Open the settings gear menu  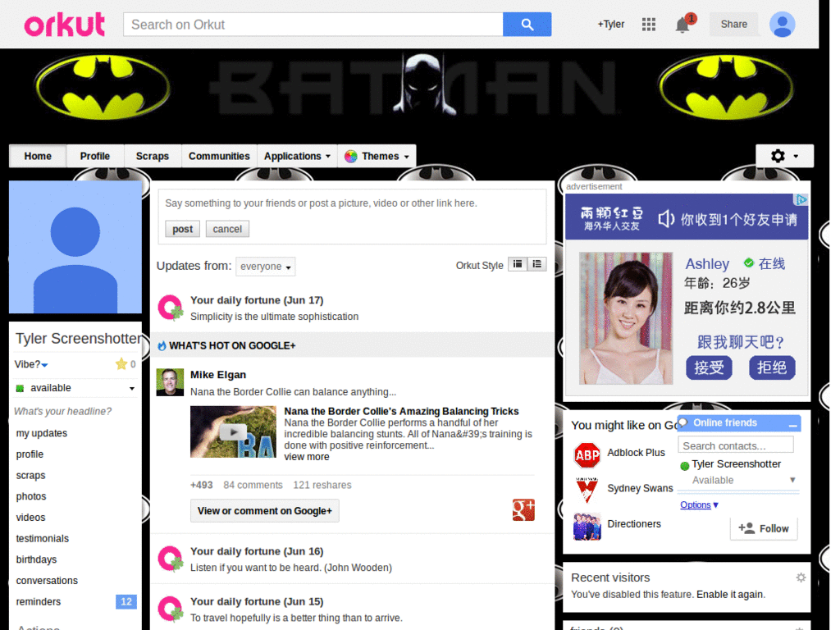click(784, 156)
